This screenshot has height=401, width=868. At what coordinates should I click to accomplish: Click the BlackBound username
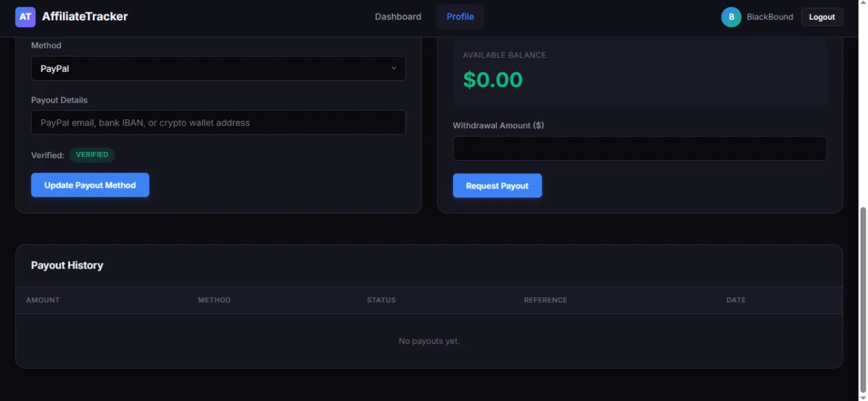tap(770, 17)
